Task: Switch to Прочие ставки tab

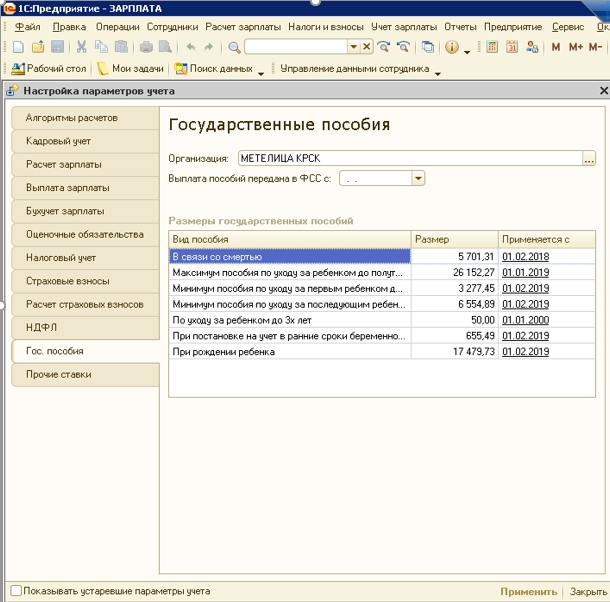Action: tap(86, 375)
